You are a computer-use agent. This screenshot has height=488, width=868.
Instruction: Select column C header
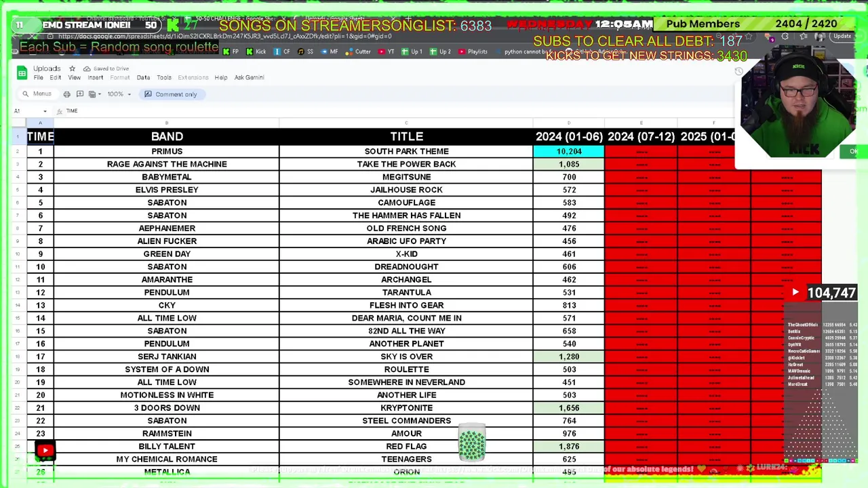pos(406,123)
